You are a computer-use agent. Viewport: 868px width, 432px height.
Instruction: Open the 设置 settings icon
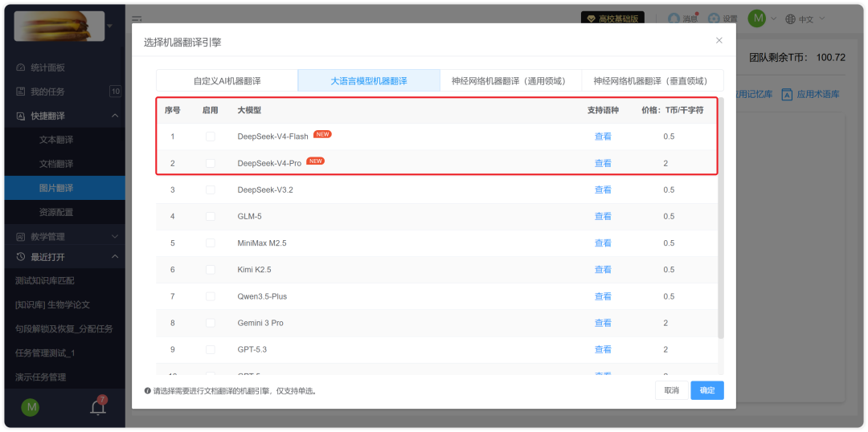pyautogui.click(x=714, y=18)
